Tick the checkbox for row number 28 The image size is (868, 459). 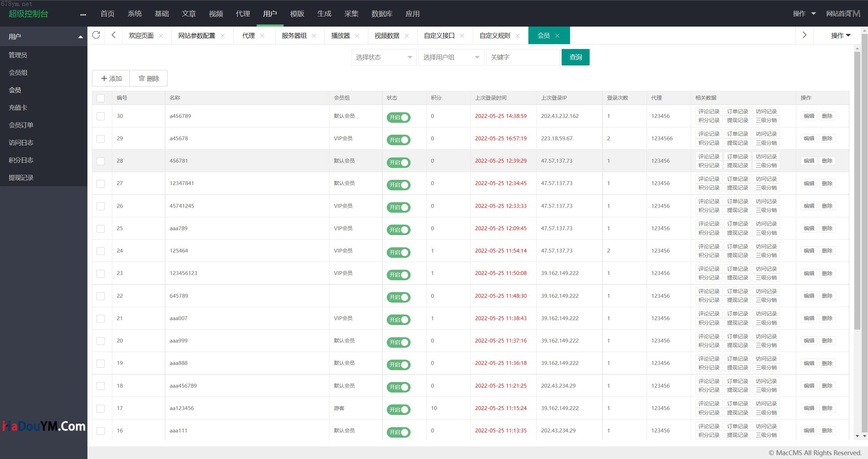click(101, 161)
